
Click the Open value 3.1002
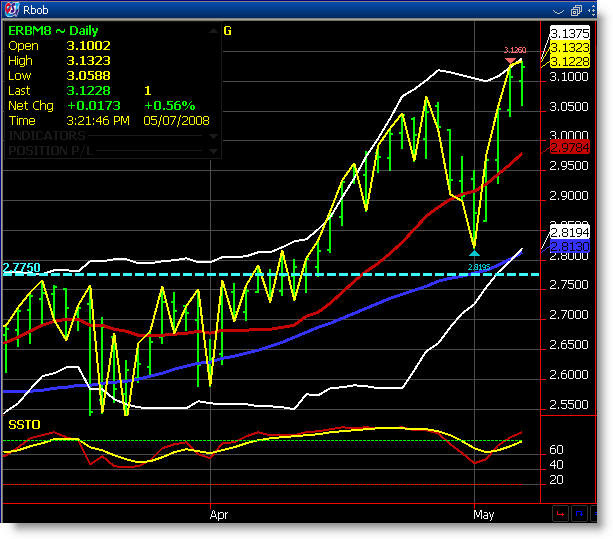pos(88,46)
